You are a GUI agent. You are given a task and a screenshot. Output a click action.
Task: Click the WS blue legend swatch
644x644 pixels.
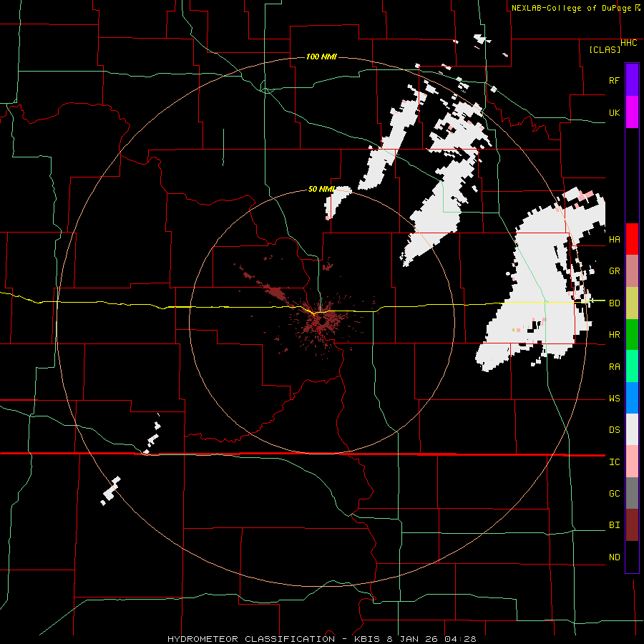(632, 398)
